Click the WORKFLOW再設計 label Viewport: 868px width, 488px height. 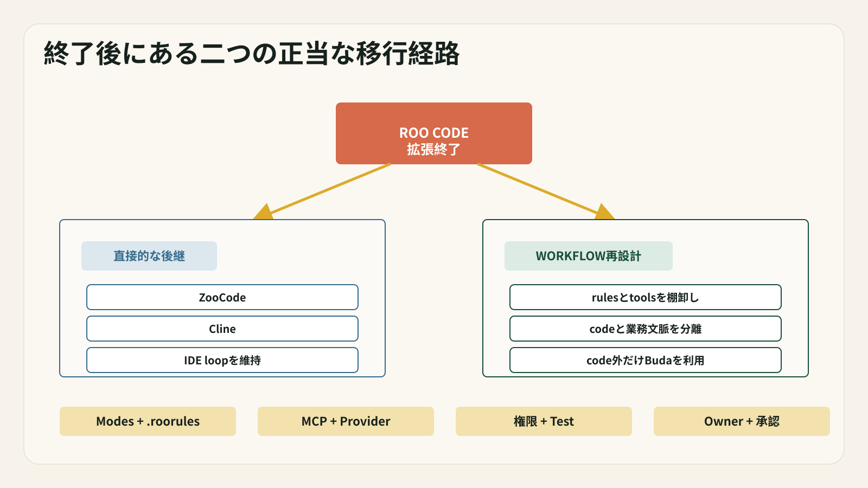coord(589,256)
